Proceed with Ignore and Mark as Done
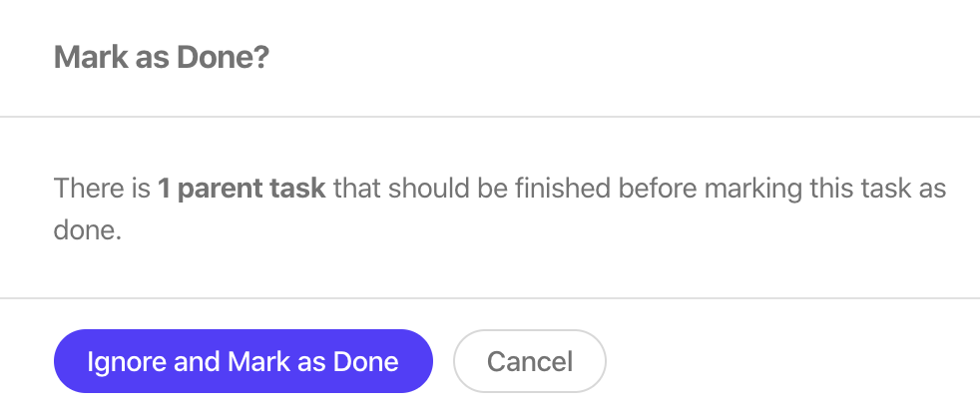Viewport: 980px width, 415px height. pos(244,361)
